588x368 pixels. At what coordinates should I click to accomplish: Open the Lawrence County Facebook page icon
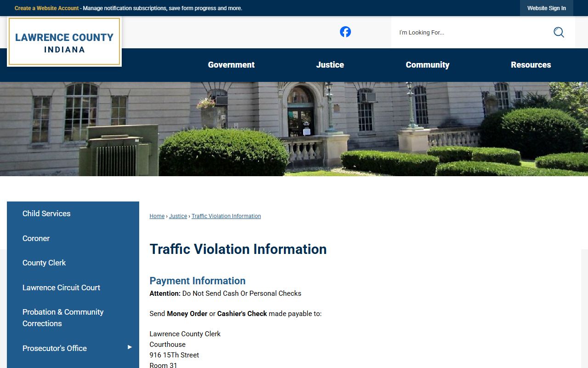click(345, 32)
